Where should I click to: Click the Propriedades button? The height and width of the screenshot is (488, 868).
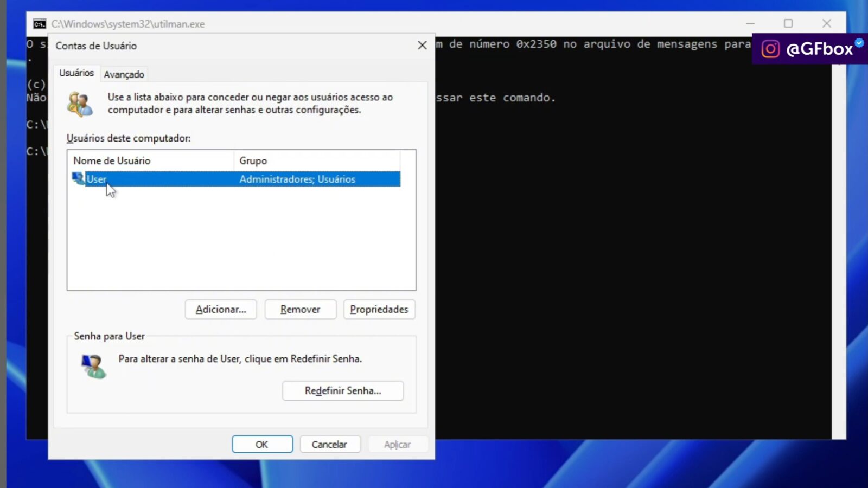pos(379,309)
